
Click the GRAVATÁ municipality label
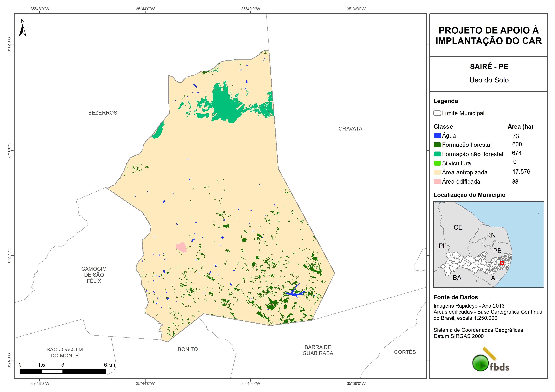pyautogui.click(x=350, y=129)
